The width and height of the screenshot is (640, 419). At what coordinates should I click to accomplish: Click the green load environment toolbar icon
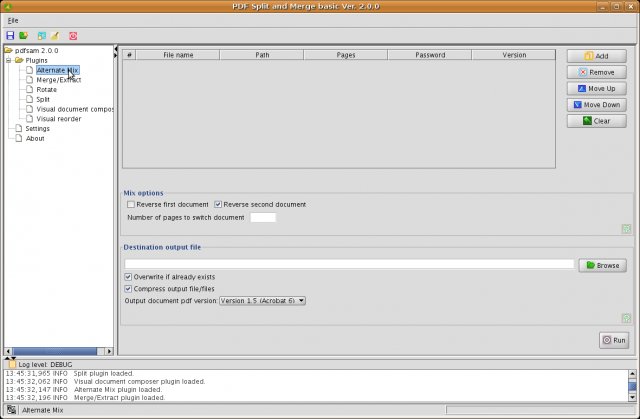(23, 36)
